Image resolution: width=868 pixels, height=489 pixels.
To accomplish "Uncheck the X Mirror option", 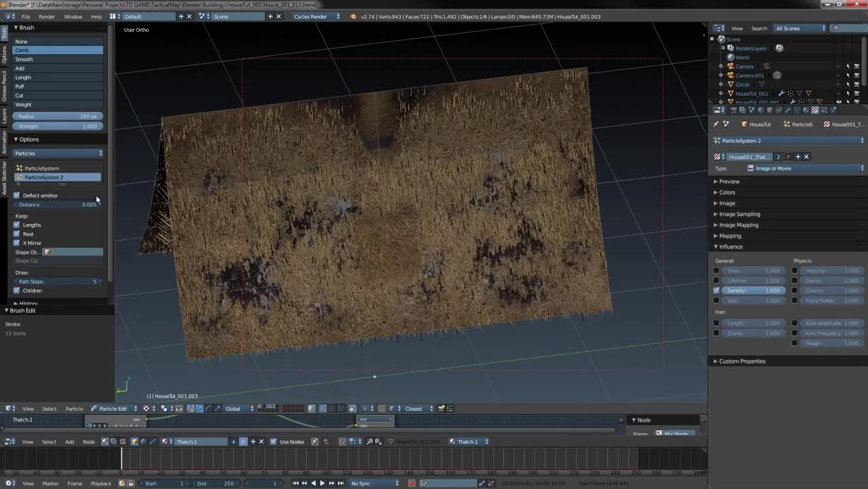I will (x=16, y=242).
